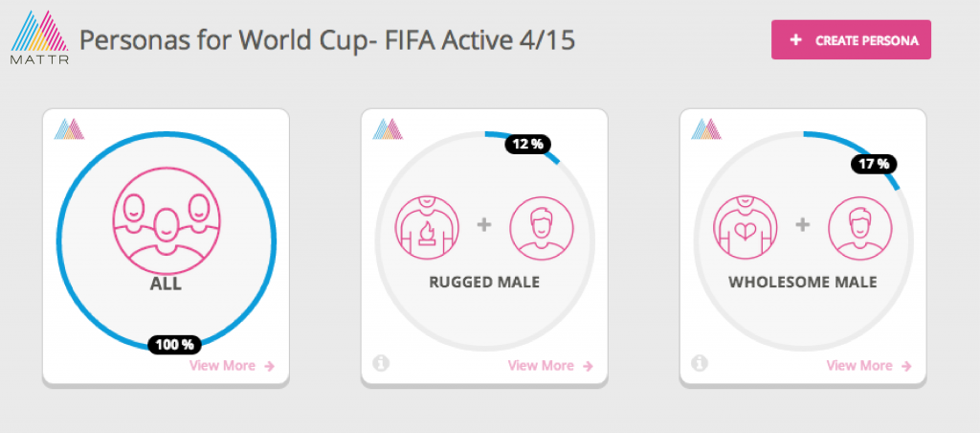Viewport: 980px width, 433px height.
Task: Open info icon on Wholesome Male card
Action: (x=700, y=363)
